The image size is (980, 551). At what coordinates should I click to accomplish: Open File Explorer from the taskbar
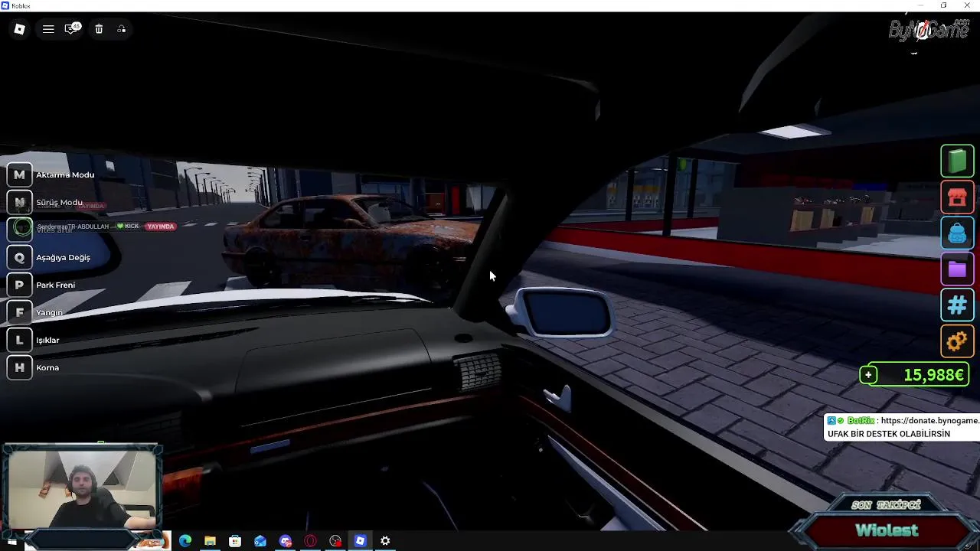[x=210, y=541]
